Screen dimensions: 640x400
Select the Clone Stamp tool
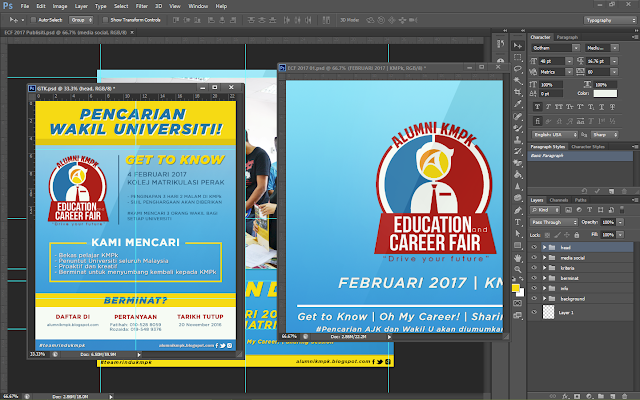click(x=518, y=140)
